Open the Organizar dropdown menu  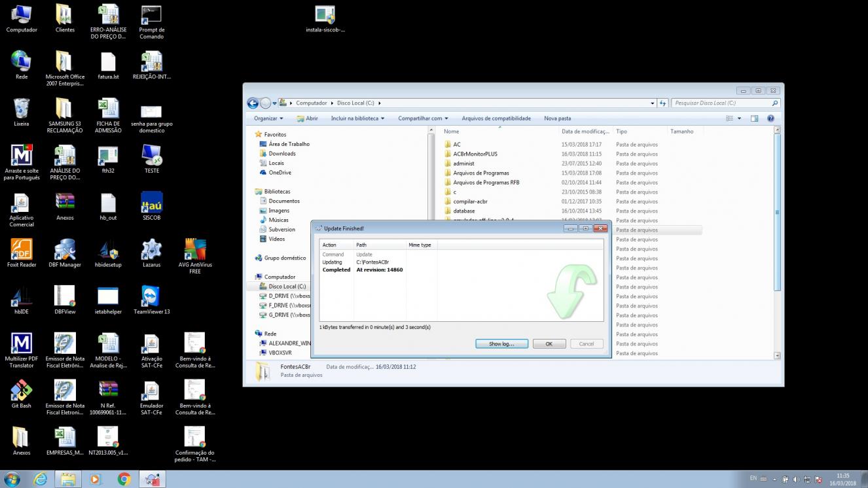[x=268, y=118]
